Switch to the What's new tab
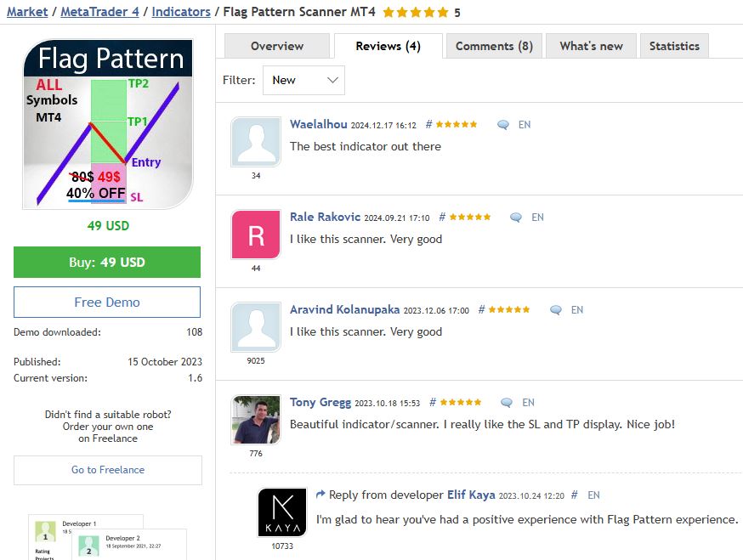This screenshot has width=743, height=560. [x=591, y=46]
